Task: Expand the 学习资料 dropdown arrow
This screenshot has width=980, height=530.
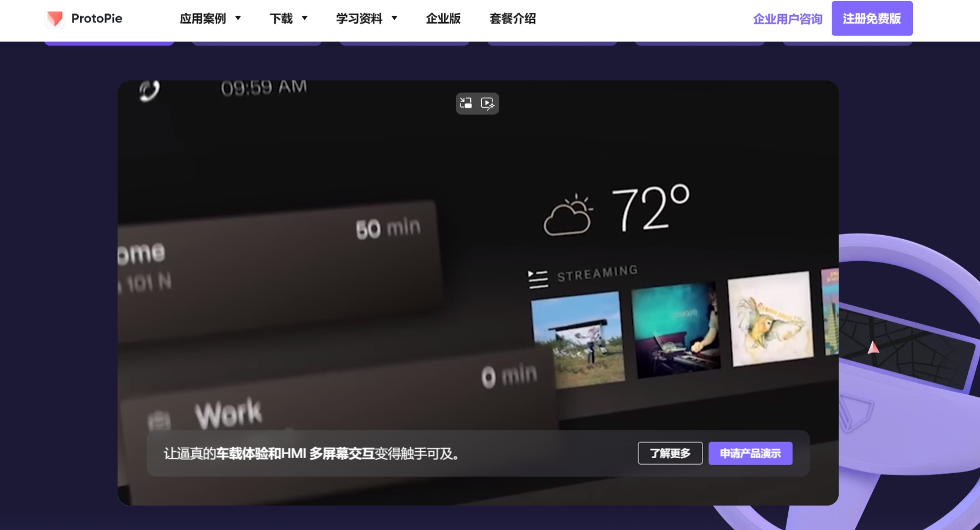Action: pyautogui.click(x=394, y=19)
